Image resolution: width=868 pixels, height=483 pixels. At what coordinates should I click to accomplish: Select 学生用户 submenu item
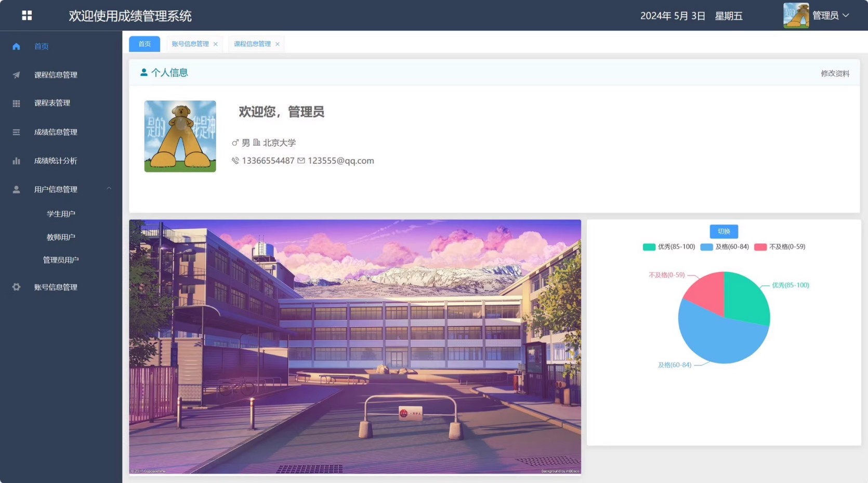61,214
